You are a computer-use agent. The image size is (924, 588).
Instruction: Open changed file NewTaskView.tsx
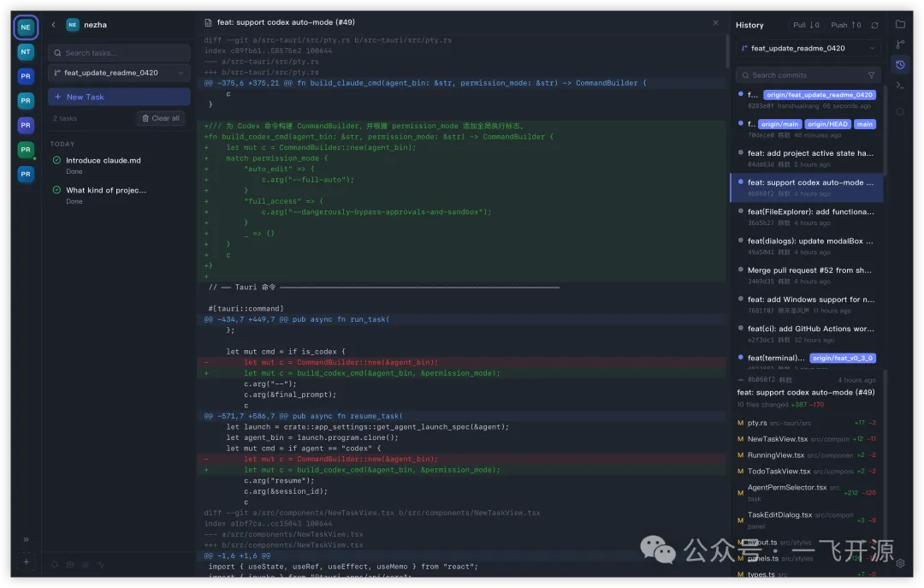pyautogui.click(x=806, y=439)
